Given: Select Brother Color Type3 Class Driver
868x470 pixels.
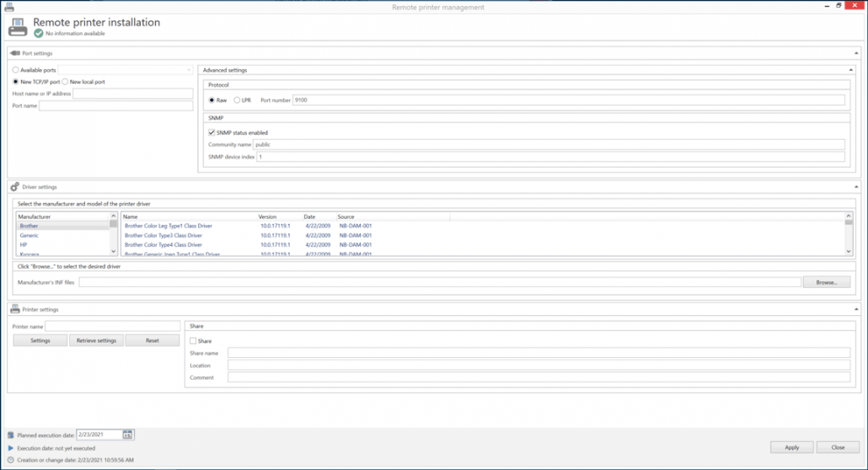Looking at the screenshot, I should (x=163, y=235).
